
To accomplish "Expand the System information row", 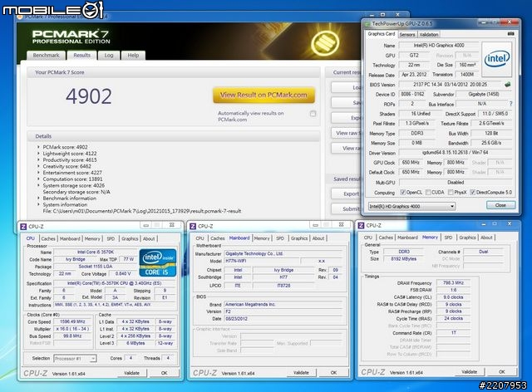I will (x=38, y=204).
